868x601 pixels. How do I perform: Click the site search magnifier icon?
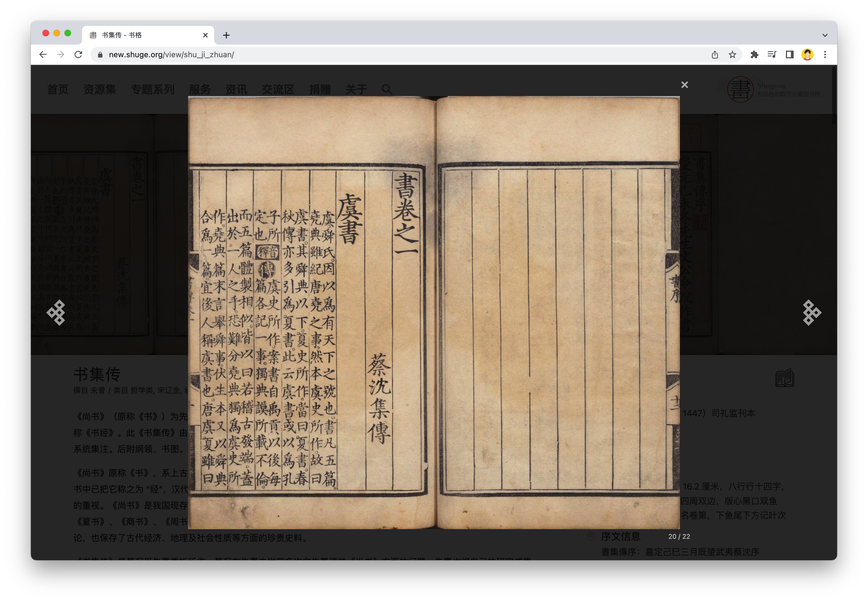(x=387, y=90)
